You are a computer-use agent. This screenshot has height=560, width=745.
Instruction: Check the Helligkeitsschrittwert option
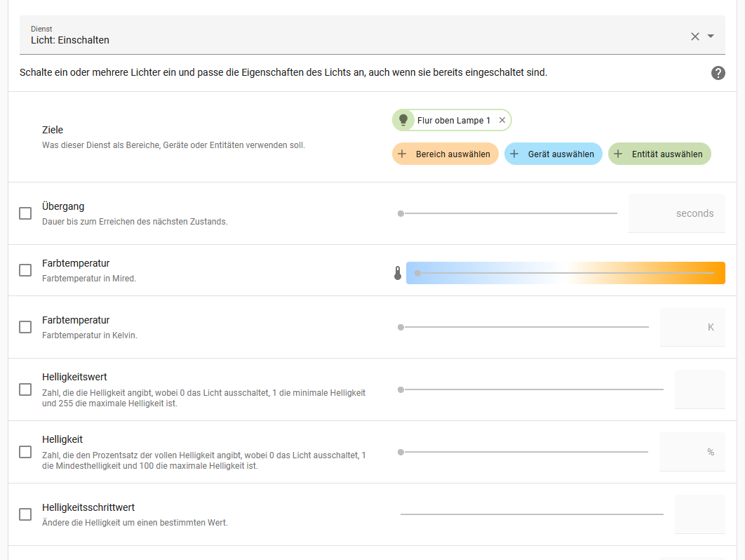25,514
